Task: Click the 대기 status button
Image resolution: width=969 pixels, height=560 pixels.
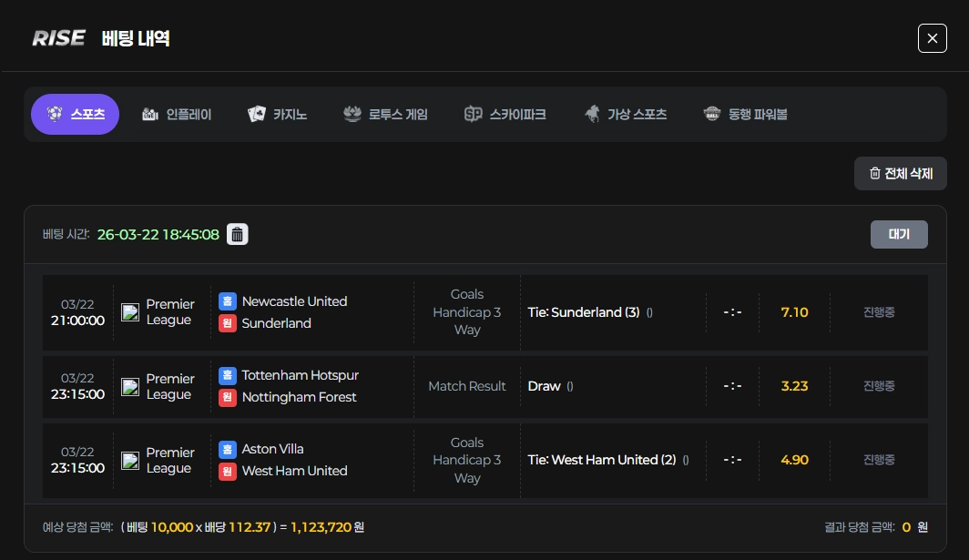Action: click(899, 234)
